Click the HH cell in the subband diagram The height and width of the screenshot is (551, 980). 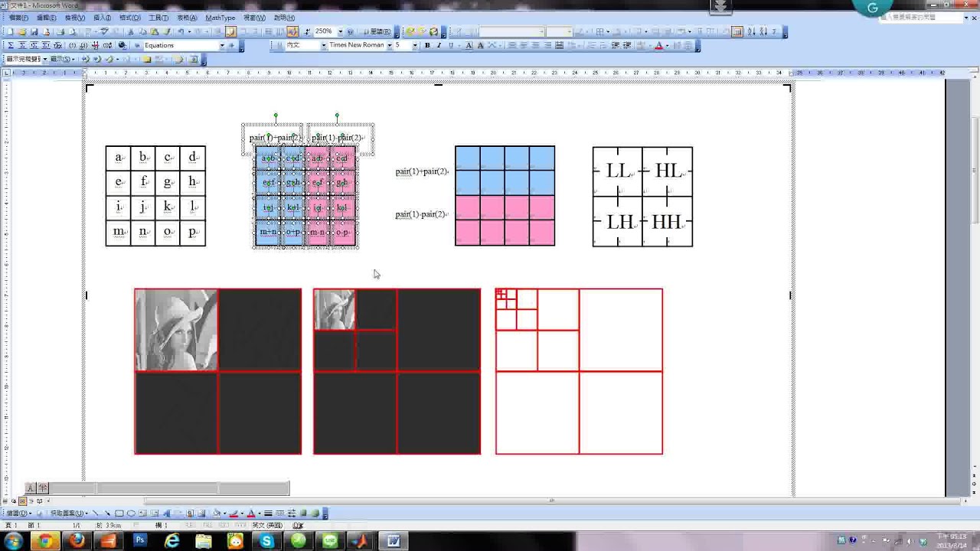[667, 222]
